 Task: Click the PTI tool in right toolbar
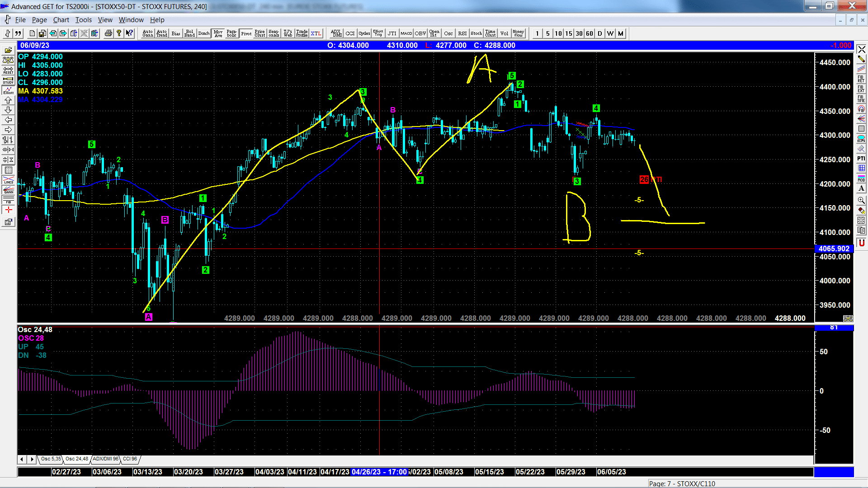pyautogui.click(x=861, y=158)
